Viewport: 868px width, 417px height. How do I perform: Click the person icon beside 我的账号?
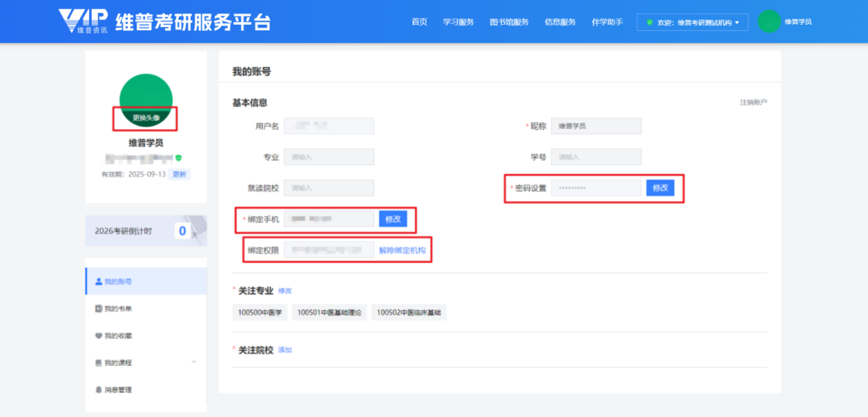99,281
